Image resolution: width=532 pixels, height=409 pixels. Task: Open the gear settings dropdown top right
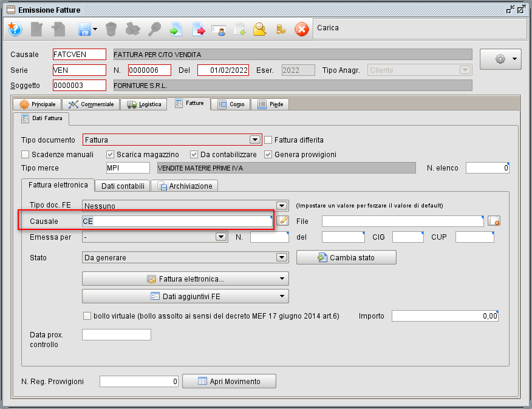500,59
